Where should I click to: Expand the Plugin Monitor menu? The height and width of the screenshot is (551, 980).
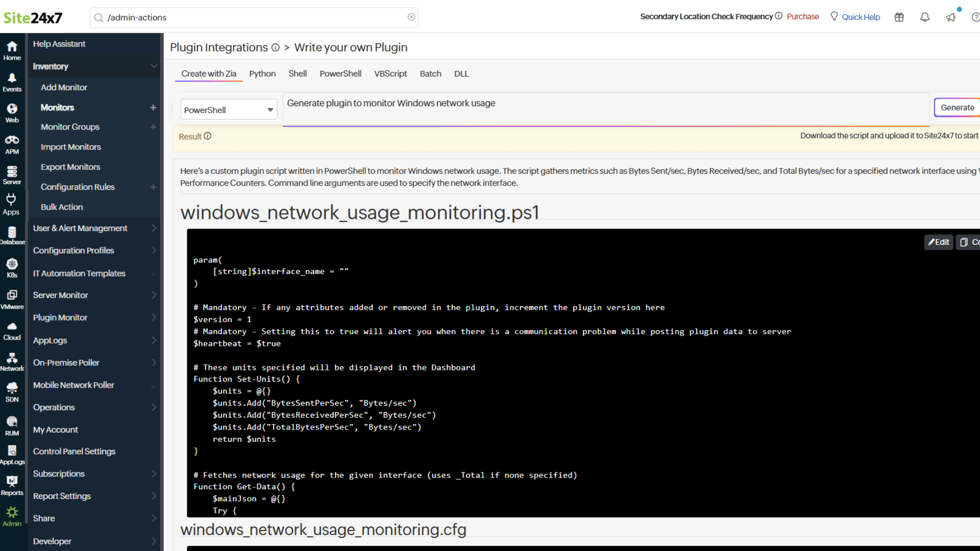coord(154,317)
